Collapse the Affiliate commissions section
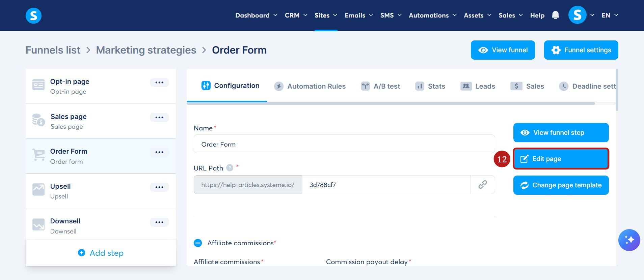 198,243
